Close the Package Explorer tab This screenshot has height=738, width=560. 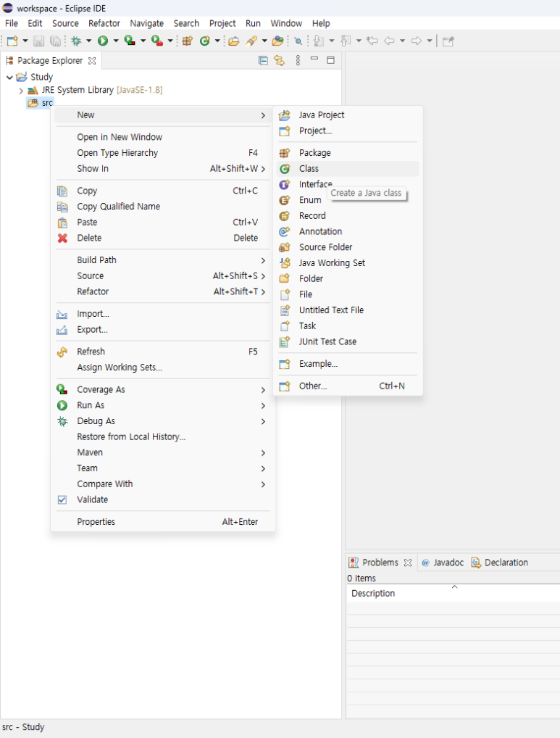click(92, 61)
